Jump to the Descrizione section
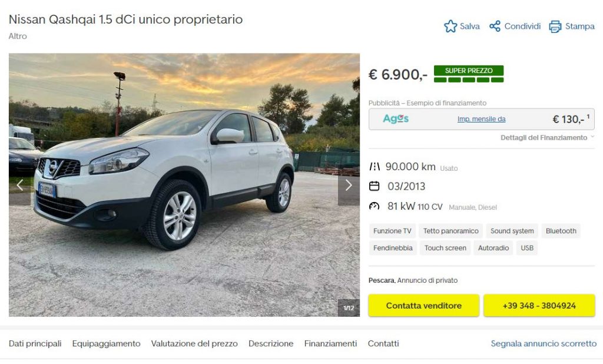The width and height of the screenshot is (603, 364). [x=271, y=343]
